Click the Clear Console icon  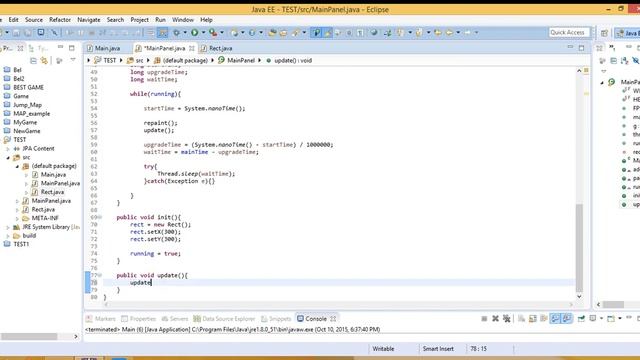tap(521, 318)
